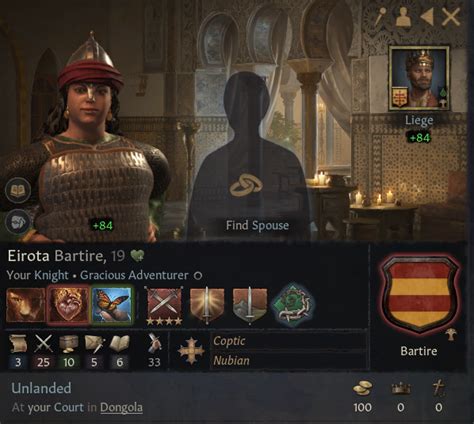Image resolution: width=474 pixels, height=424 pixels.
Task: Open Dongola location link
Action: tap(121, 407)
